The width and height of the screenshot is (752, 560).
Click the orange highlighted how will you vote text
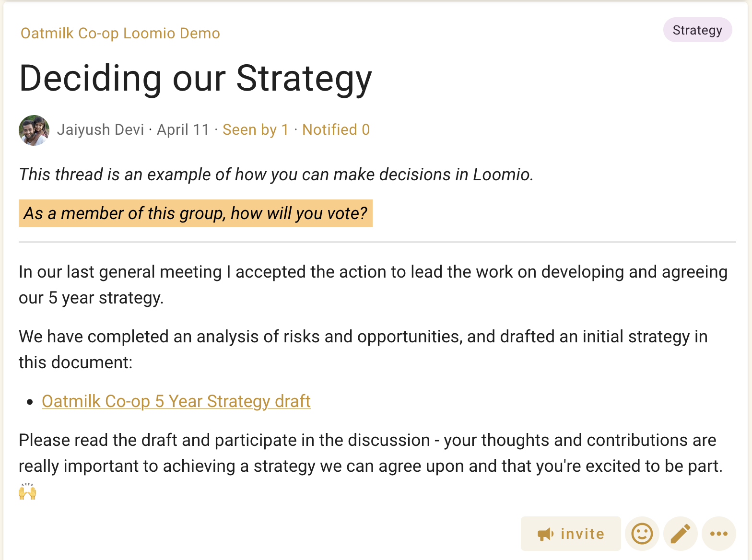195,213
